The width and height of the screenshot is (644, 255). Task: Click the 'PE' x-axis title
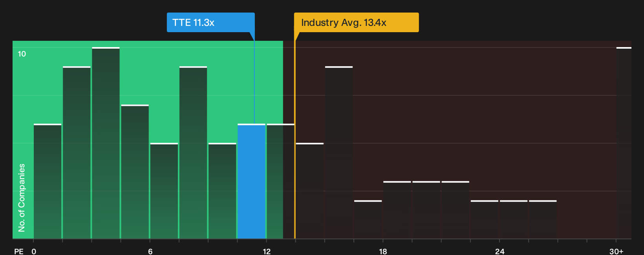tap(19, 251)
